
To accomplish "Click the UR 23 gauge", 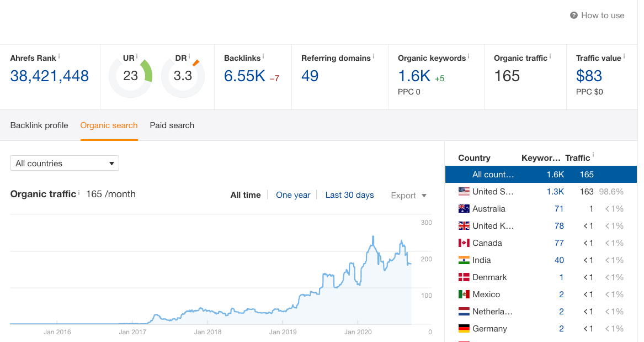I will coord(131,76).
